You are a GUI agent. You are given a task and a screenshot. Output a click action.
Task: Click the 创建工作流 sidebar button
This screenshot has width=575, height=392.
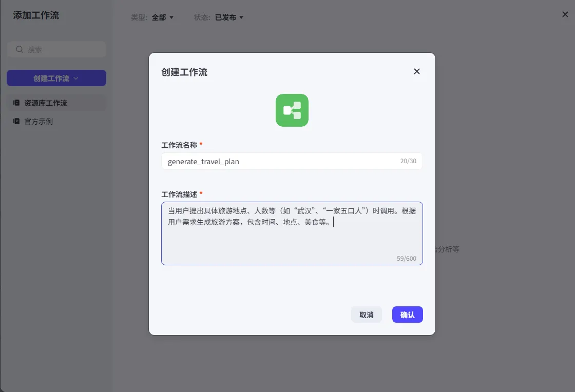pos(56,78)
